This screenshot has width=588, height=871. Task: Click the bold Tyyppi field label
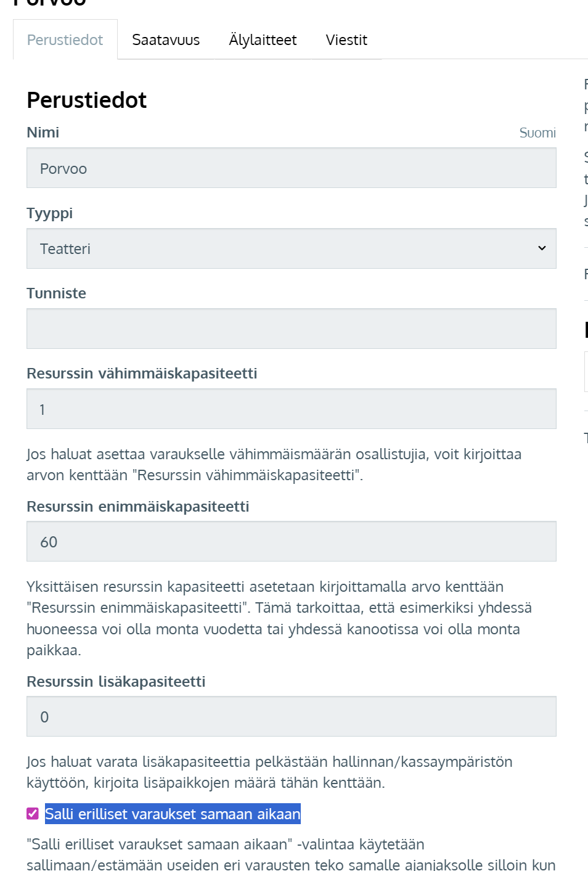point(50,213)
